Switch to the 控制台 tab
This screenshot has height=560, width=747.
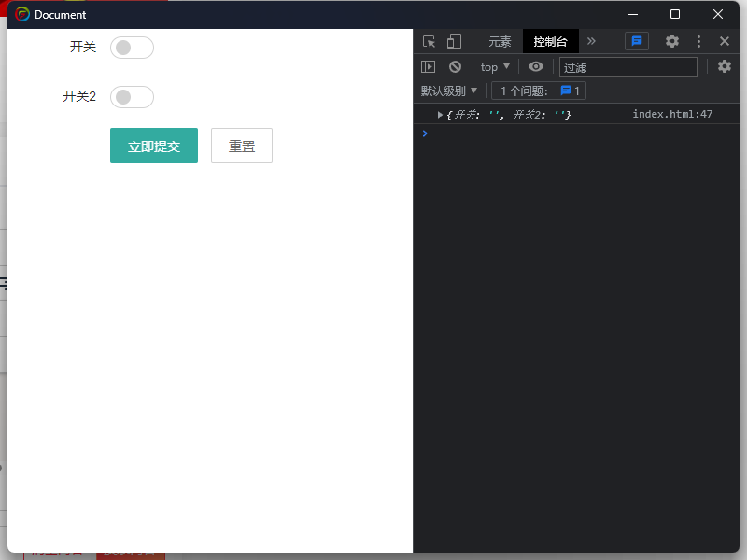pyautogui.click(x=550, y=41)
